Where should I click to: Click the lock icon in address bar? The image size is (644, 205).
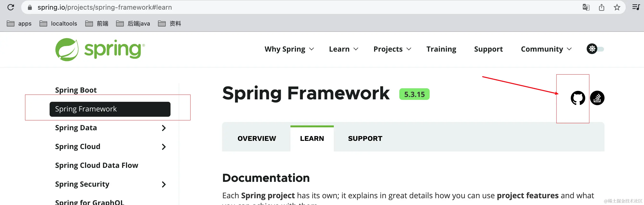coord(30,7)
